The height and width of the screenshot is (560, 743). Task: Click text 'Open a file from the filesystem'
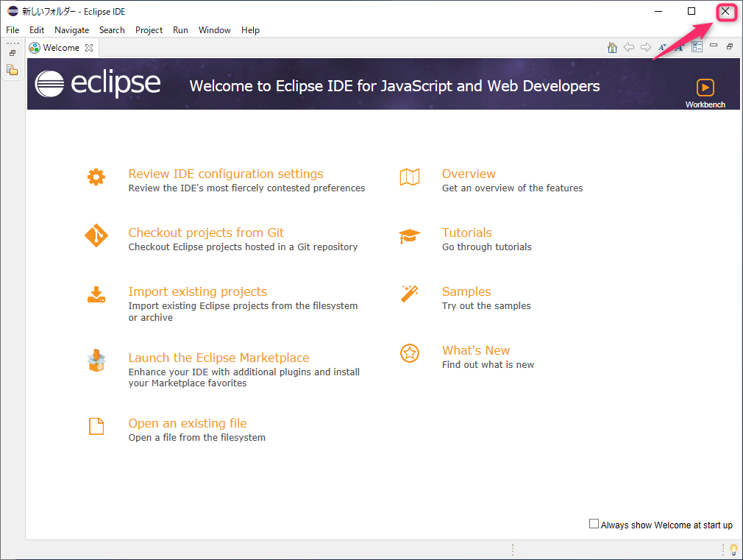[x=196, y=438]
